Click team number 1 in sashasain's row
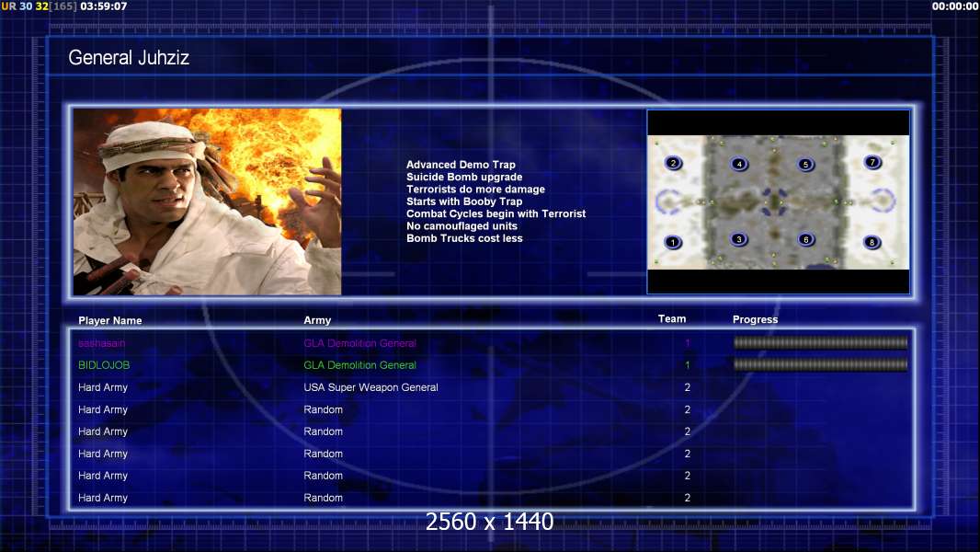Screen dimensions: 980x552 pyautogui.click(x=687, y=343)
